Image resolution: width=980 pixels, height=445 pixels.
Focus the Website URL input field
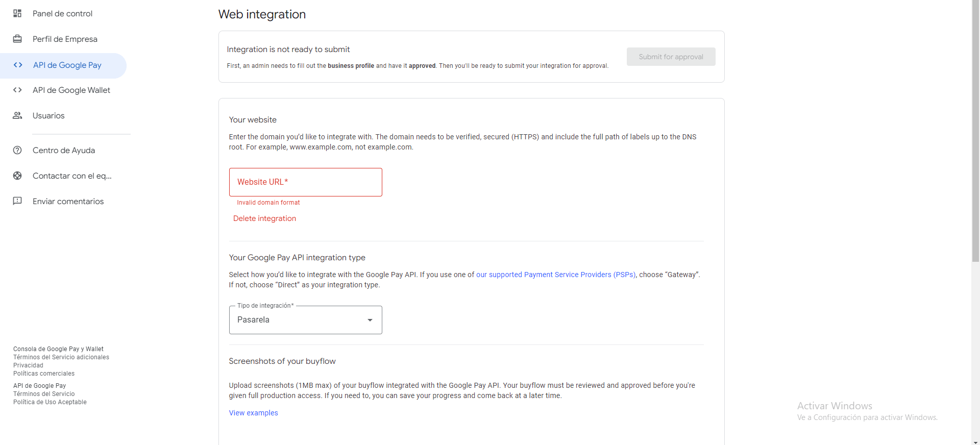(x=305, y=182)
